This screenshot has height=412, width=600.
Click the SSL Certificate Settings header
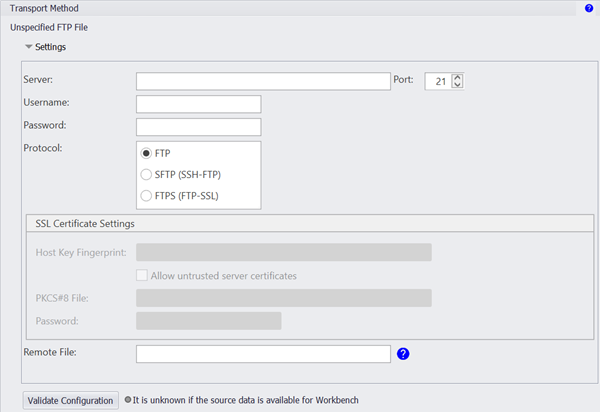(310, 223)
